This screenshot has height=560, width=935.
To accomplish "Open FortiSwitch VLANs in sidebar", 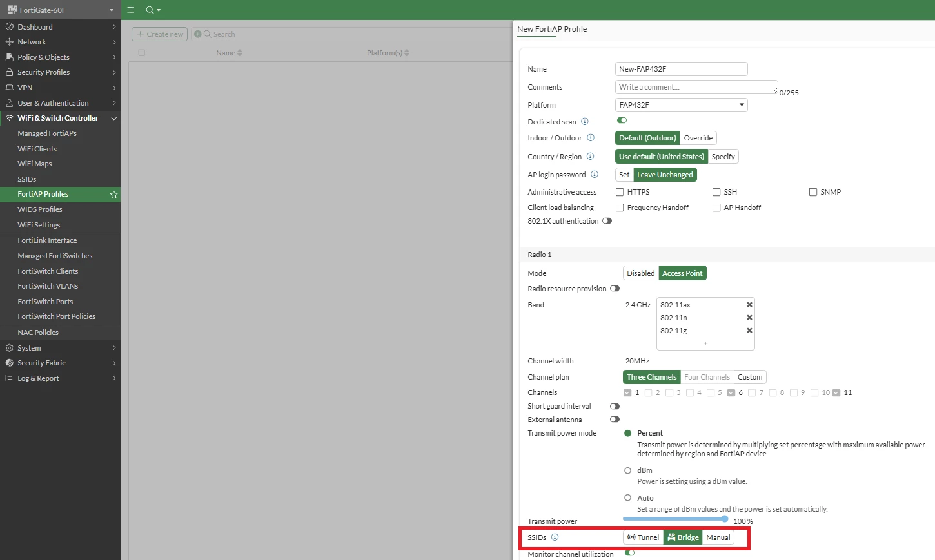I will click(x=48, y=286).
